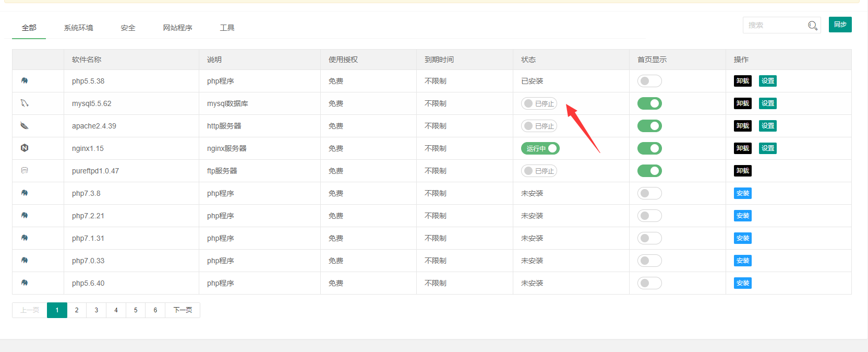Open 设置 for php5.5.38
Image resolution: width=868 pixels, height=352 pixels.
pos(768,81)
